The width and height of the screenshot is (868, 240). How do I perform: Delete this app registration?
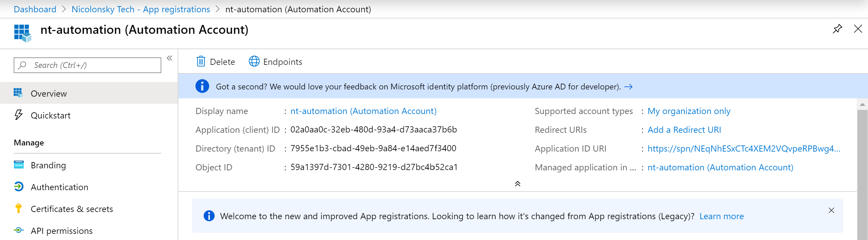click(x=216, y=62)
